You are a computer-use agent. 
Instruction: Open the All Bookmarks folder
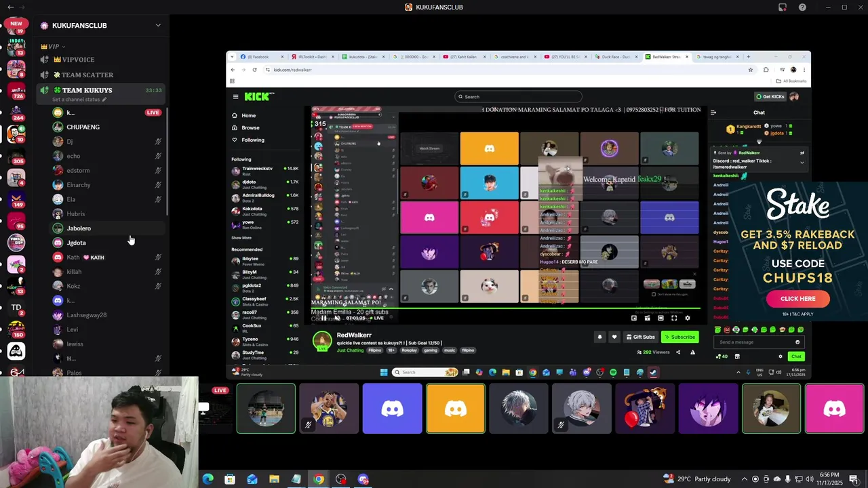(x=792, y=81)
